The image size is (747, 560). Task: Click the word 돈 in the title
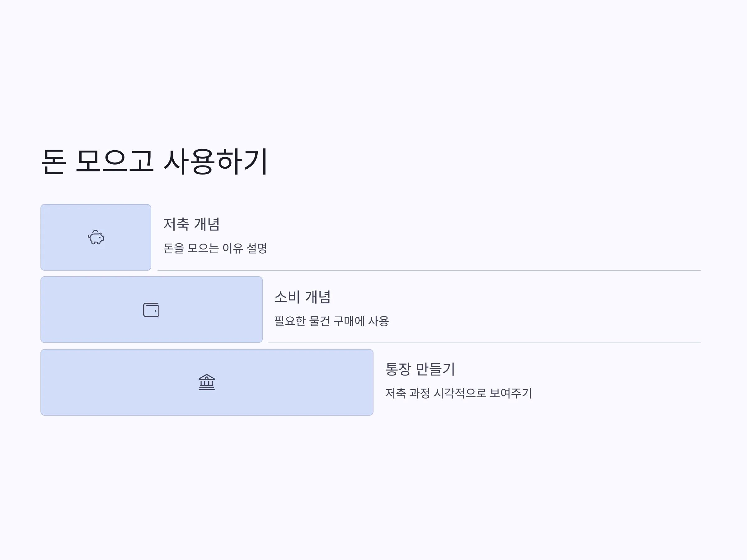point(53,162)
